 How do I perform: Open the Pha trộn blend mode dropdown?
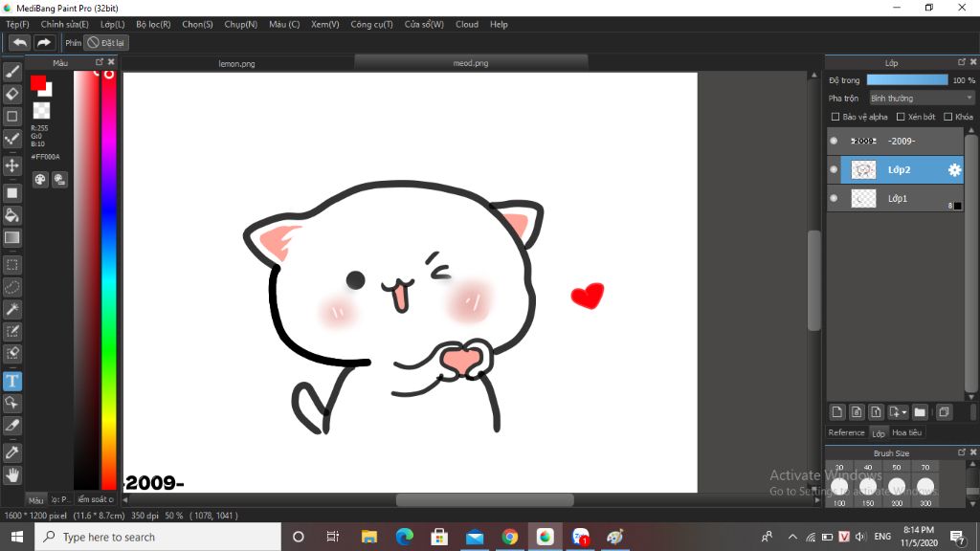click(x=922, y=99)
